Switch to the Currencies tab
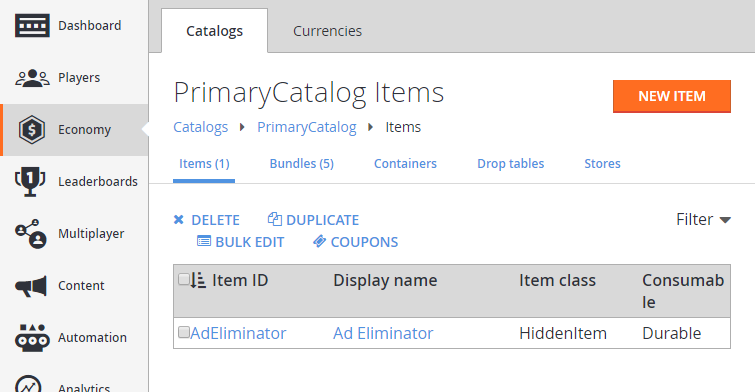The image size is (755, 392). tap(327, 31)
